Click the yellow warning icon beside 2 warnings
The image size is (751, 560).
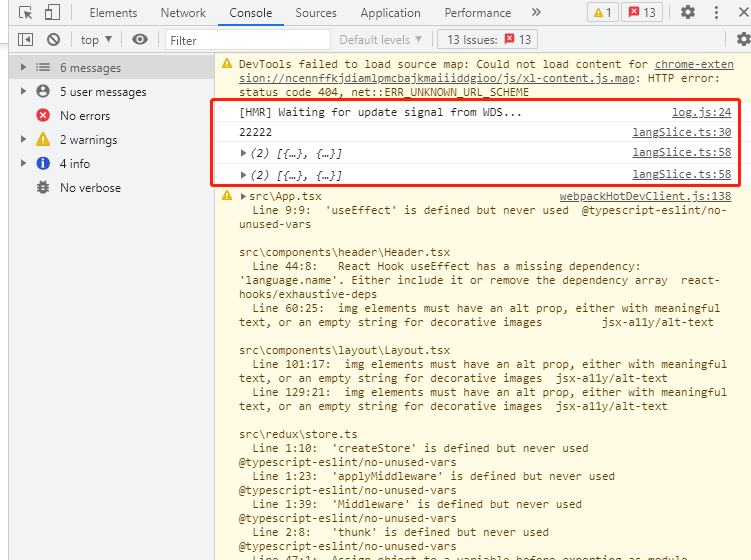43,139
